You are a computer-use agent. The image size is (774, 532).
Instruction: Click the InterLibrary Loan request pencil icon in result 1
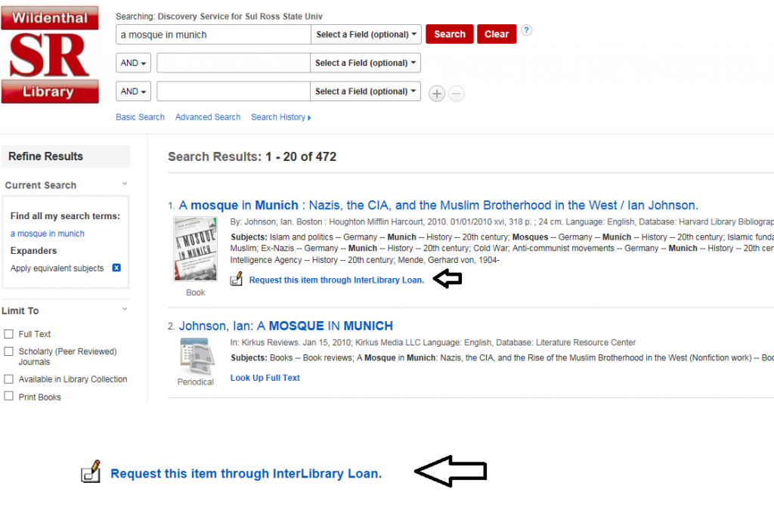tap(237, 279)
